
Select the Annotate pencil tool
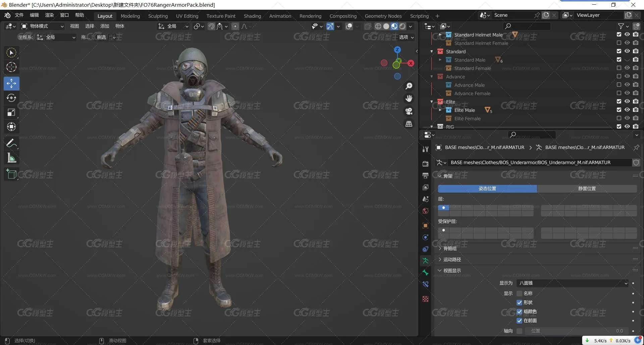point(11,143)
